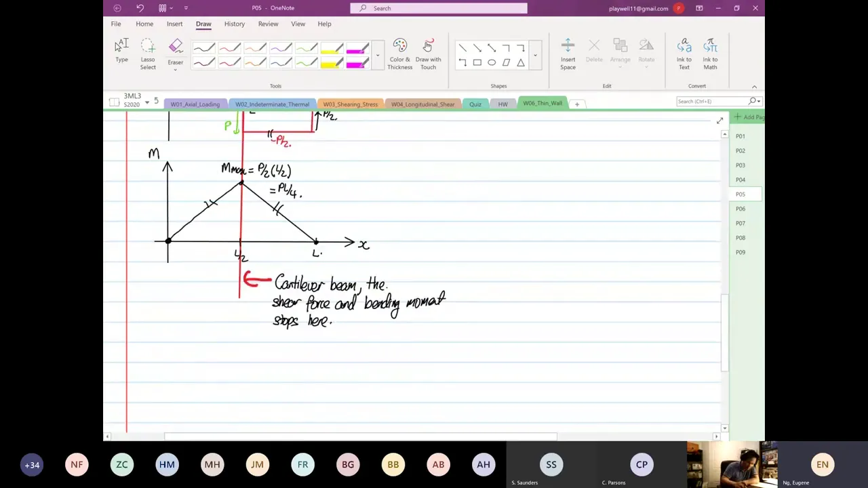Image resolution: width=868 pixels, height=488 pixels.
Task: Open the Ribbon Display Options icon
Action: coord(699,8)
